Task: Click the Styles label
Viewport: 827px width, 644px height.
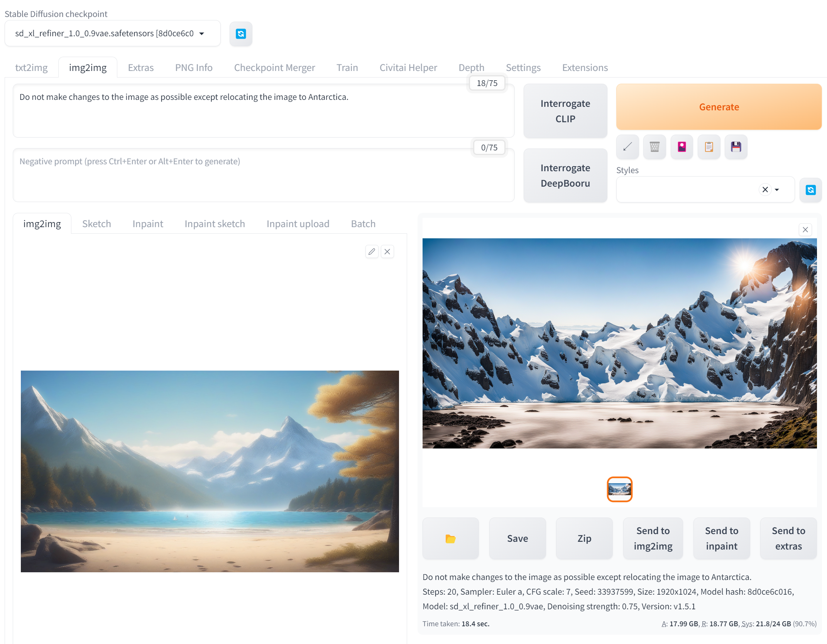Action: (627, 170)
